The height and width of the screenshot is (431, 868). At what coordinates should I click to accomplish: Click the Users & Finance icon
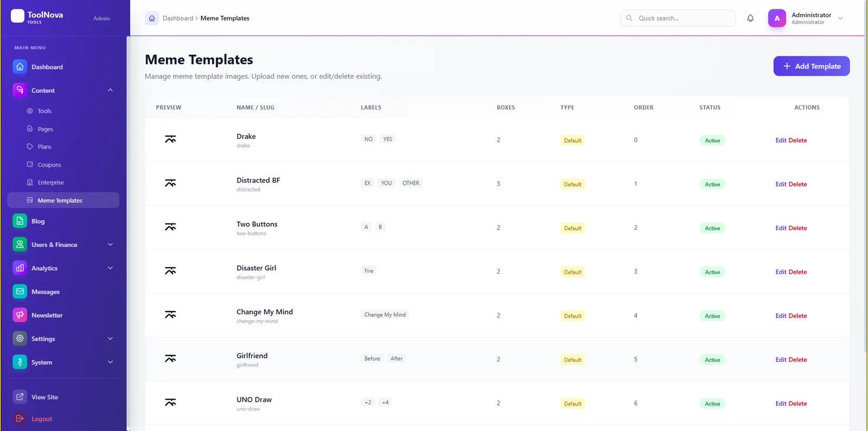[x=20, y=244]
